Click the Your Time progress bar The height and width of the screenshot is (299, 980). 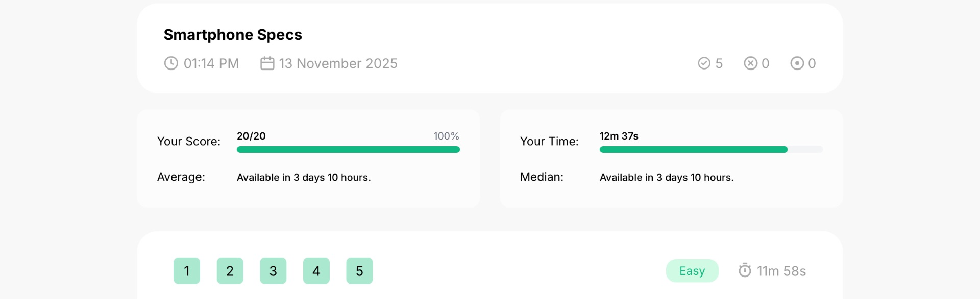tap(711, 150)
